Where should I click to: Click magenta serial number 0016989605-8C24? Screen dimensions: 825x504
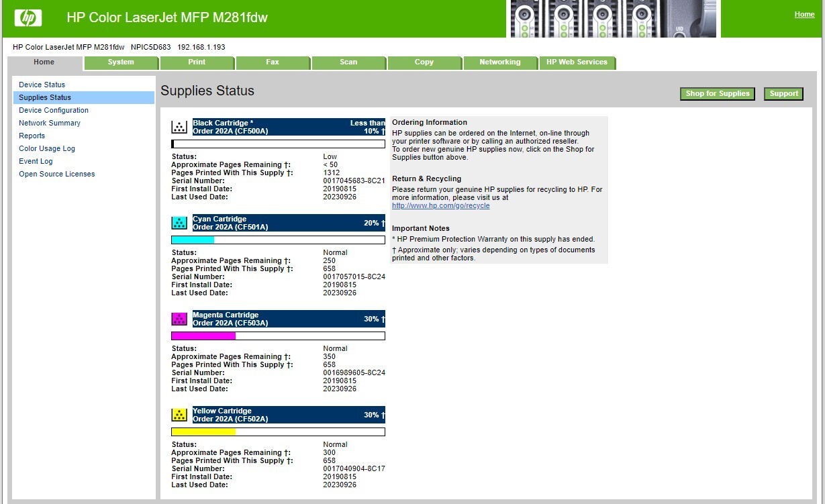(x=354, y=373)
